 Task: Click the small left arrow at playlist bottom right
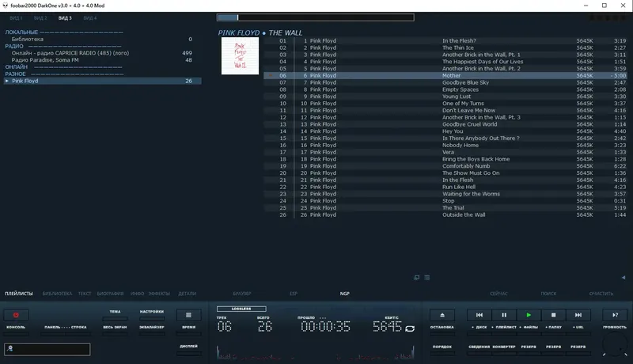click(624, 278)
